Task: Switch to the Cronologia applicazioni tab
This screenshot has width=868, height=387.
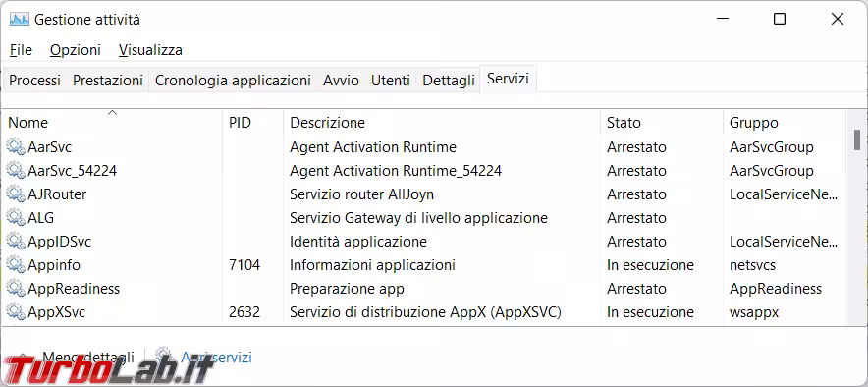Action: (233, 81)
